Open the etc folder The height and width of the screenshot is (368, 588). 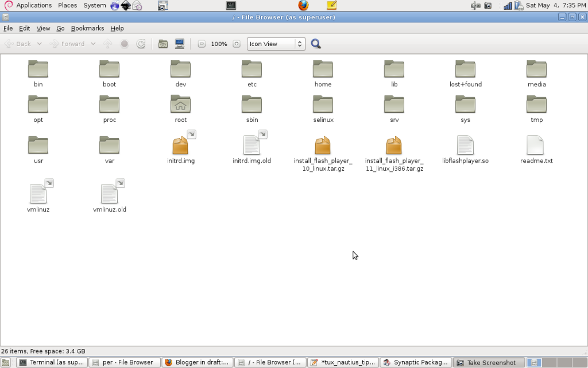tap(252, 70)
